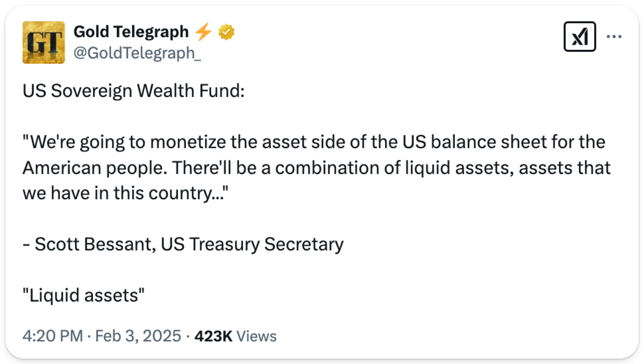Click the lightning bolt emoji beside name
This screenshot has width=644, height=364.
[203, 32]
